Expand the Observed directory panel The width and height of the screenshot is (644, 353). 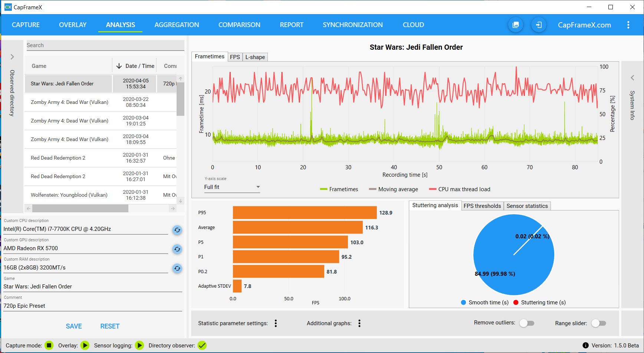(12, 57)
